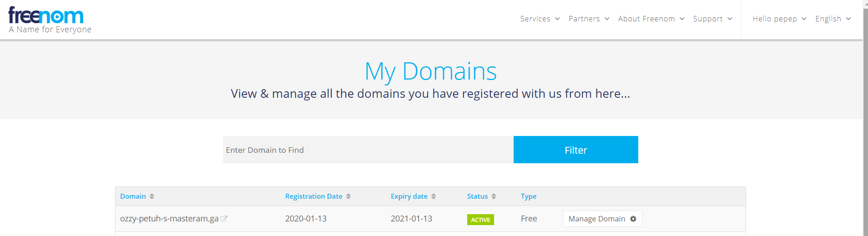The image size is (868, 236).
Task: Open the Hello pepep account menu
Action: [779, 19]
